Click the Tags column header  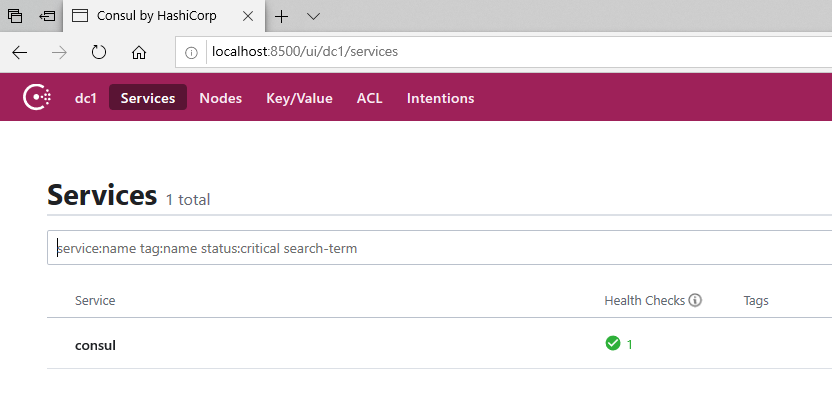click(x=756, y=301)
